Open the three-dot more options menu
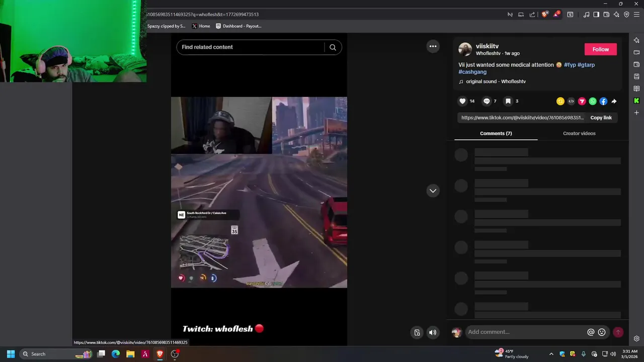Screen dimensions: 644x362 433,46
